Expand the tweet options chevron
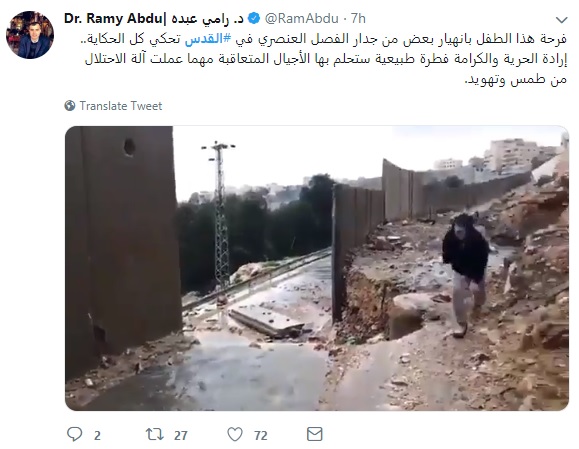The image size is (579, 449). point(562,20)
